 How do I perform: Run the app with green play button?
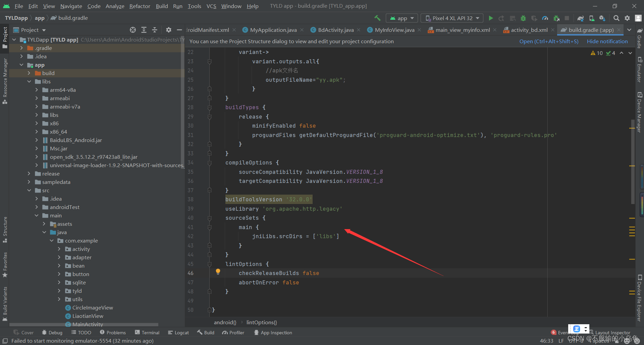[x=491, y=18]
